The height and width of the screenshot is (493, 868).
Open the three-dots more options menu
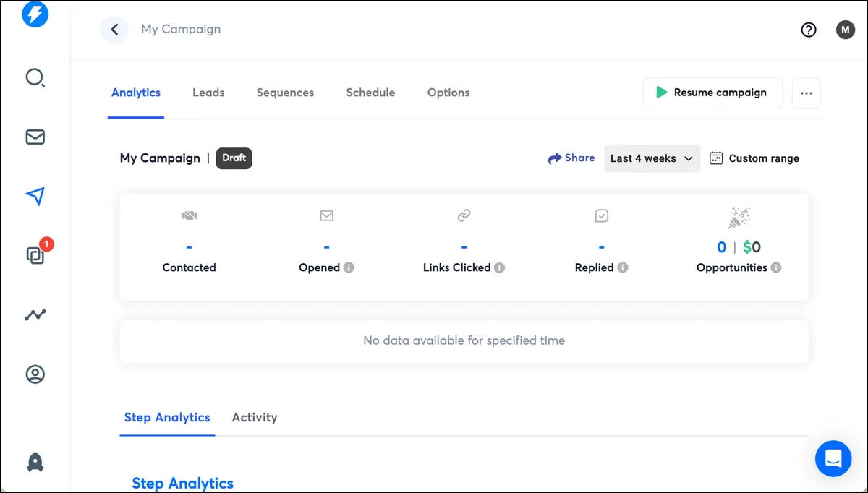(807, 93)
